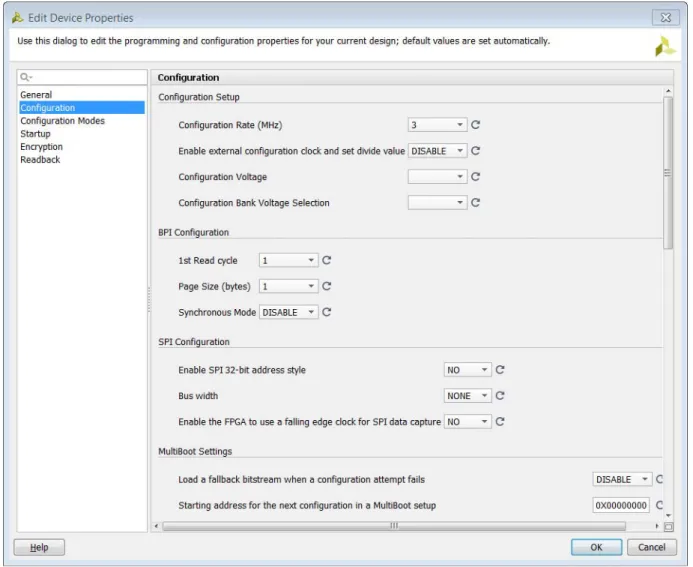The image size is (693, 567).
Task: Select Startup category
Action: point(82,133)
